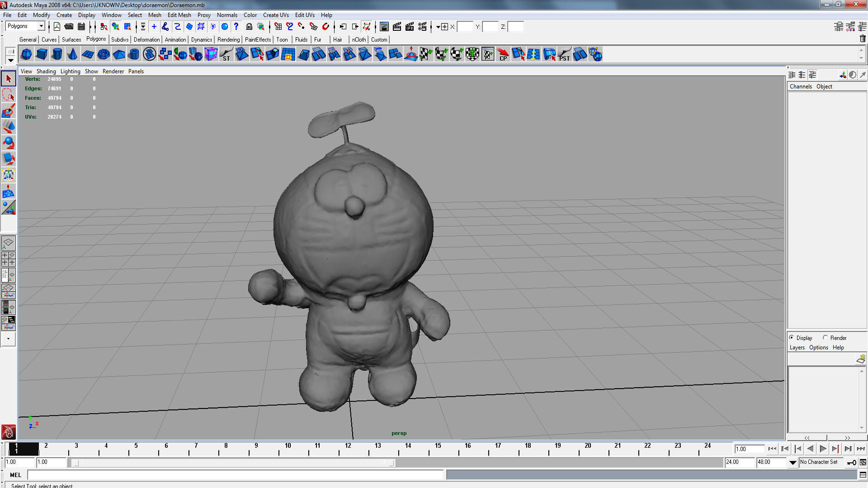868x488 pixels.
Task: Click the MEL command input field
Action: click(x=236, y=474)
